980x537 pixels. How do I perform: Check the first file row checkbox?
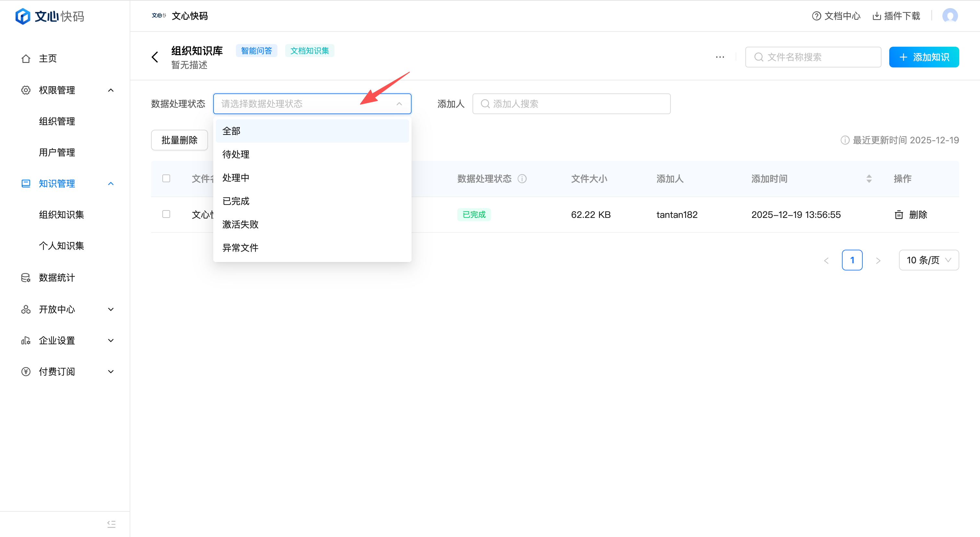point(166,214)
